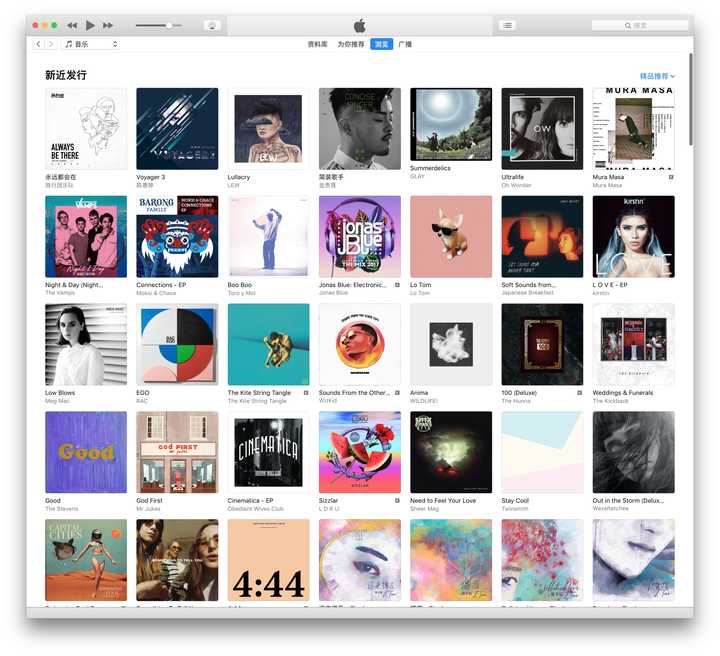The width and height of the screenshot is (720, 656).
Task: Open the Anima album cover
Action: (x=451, y=345)
